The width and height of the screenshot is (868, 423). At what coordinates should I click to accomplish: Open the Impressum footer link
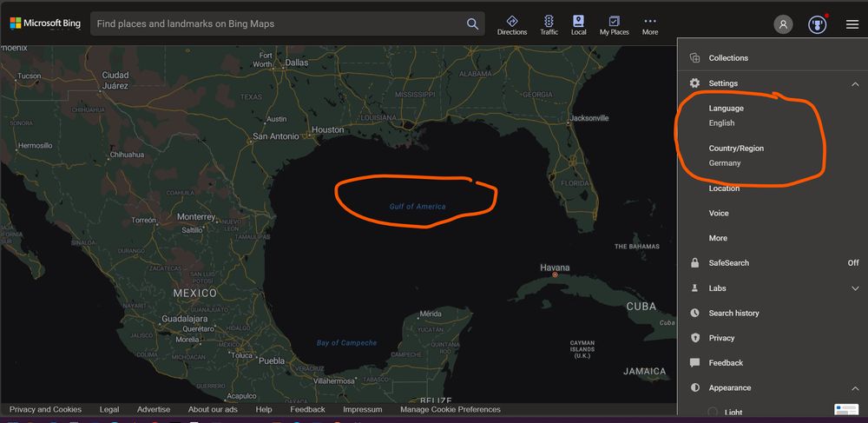pos(363,410)
